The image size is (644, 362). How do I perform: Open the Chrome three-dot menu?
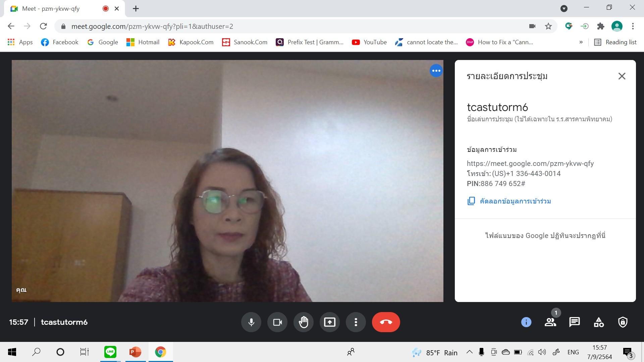[x=633, y=26]
